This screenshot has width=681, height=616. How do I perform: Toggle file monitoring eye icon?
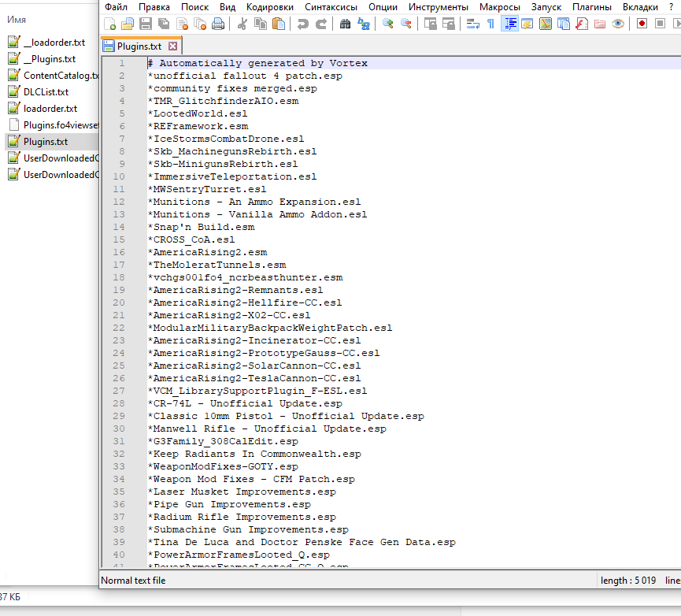[618, 24]
